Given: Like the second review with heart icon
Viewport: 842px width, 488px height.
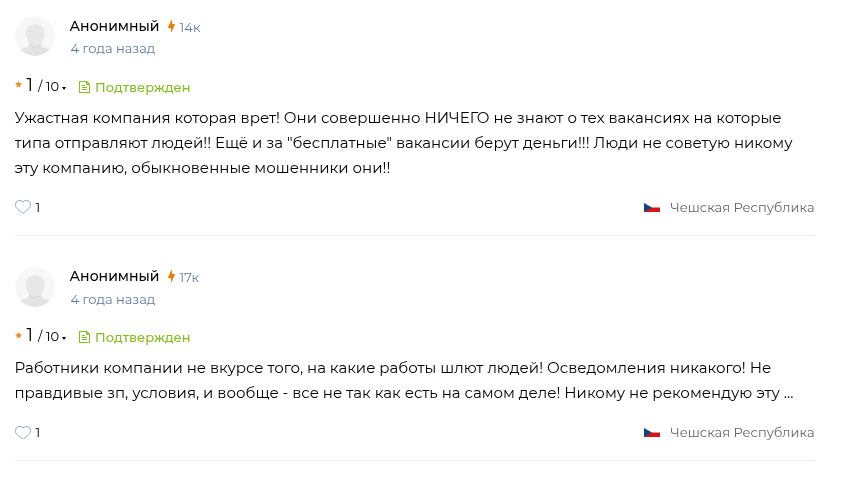Looking at the screenshot, I should click(23, 433).
